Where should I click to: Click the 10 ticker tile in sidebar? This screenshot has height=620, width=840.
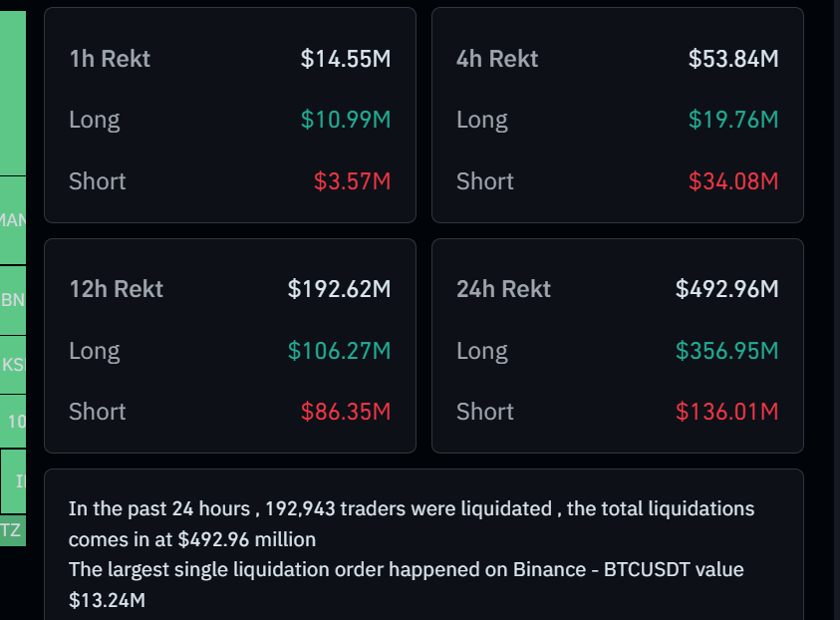[x=12, y=422]
